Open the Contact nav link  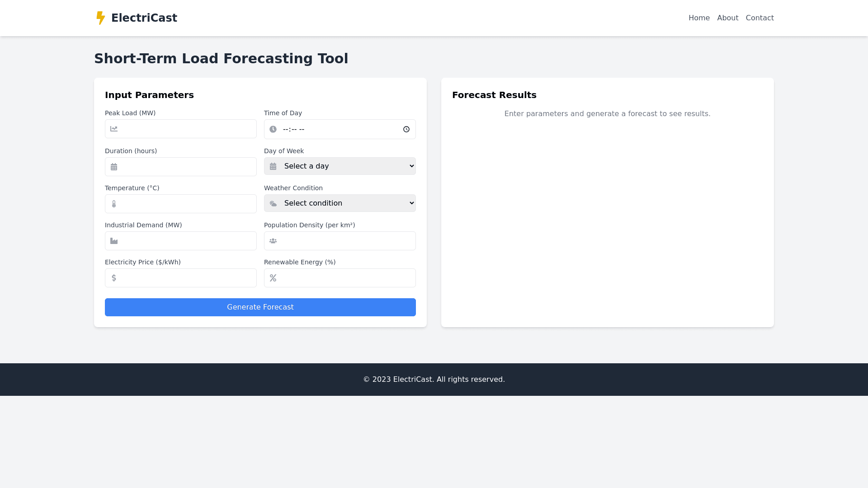(759, 18)
